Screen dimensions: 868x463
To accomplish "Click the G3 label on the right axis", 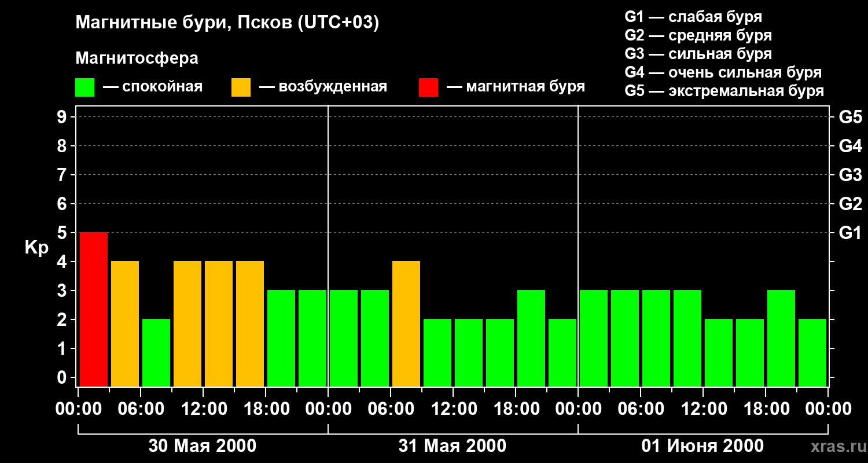I will [x=850, y=175].
